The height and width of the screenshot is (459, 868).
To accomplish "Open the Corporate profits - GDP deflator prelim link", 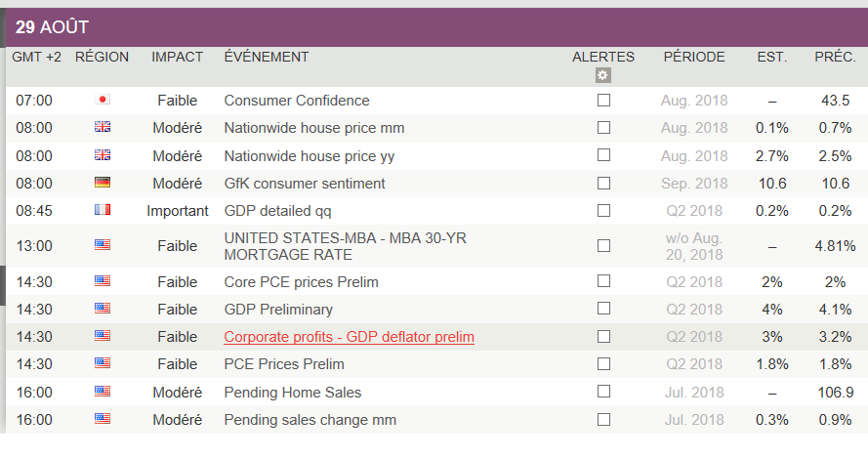I will click(x=349, y=337).
